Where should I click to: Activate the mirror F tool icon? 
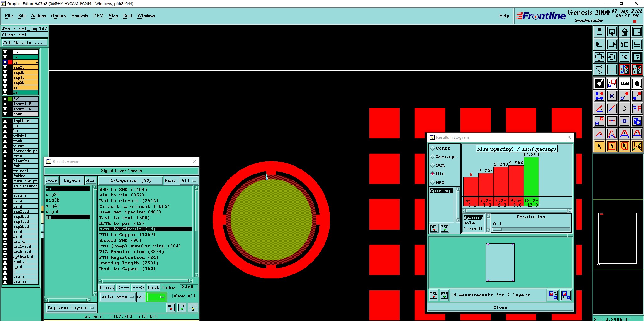pyautogui.click(x=637, y=108)
